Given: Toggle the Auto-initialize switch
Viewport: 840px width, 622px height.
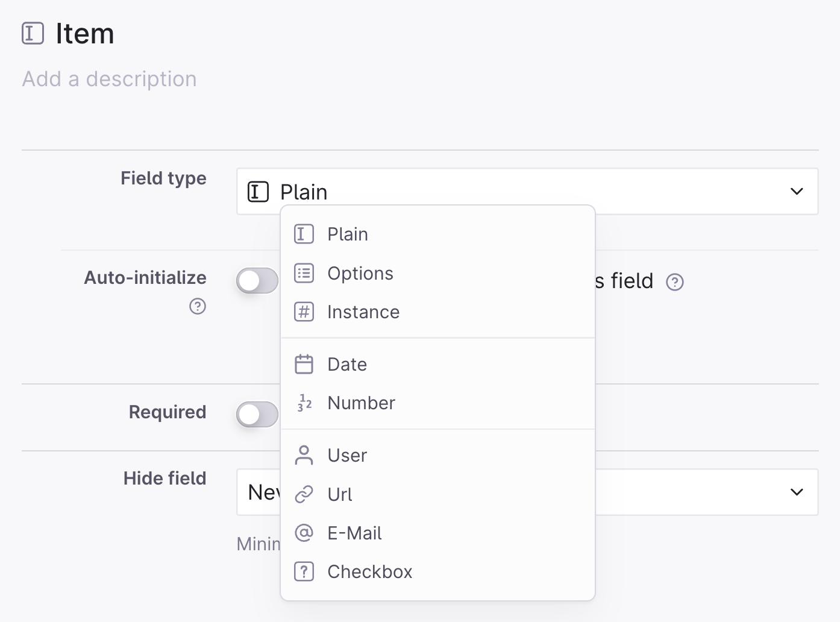Looking at the screenshot, I should pyautogui.click(x=257, y=280).
